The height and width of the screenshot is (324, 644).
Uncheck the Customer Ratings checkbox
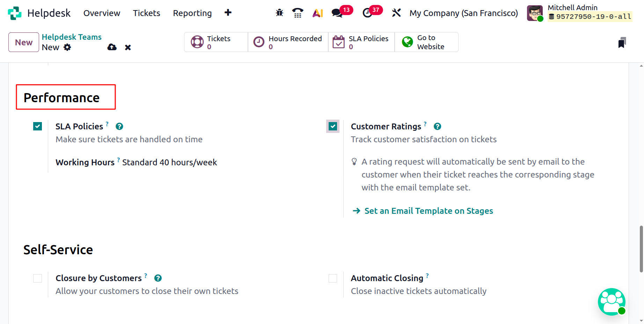point(333,126)
